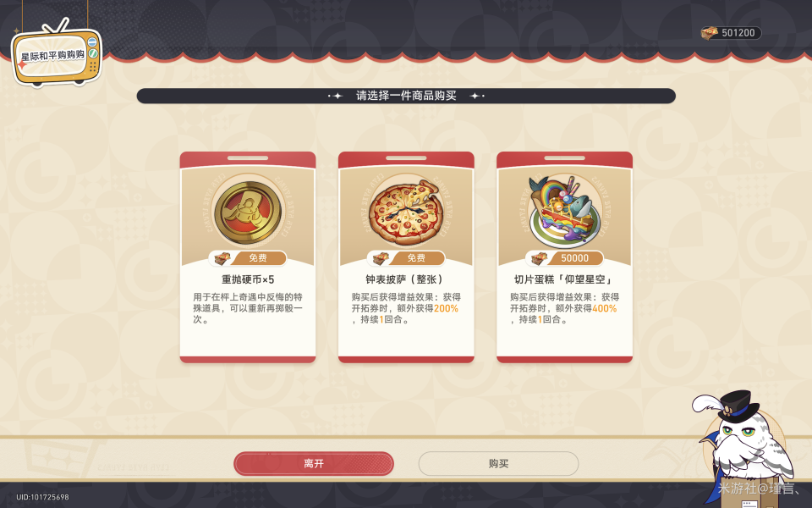
Task: Select the 重抛硬币×5 item title
Action: (x=248, y=279)
